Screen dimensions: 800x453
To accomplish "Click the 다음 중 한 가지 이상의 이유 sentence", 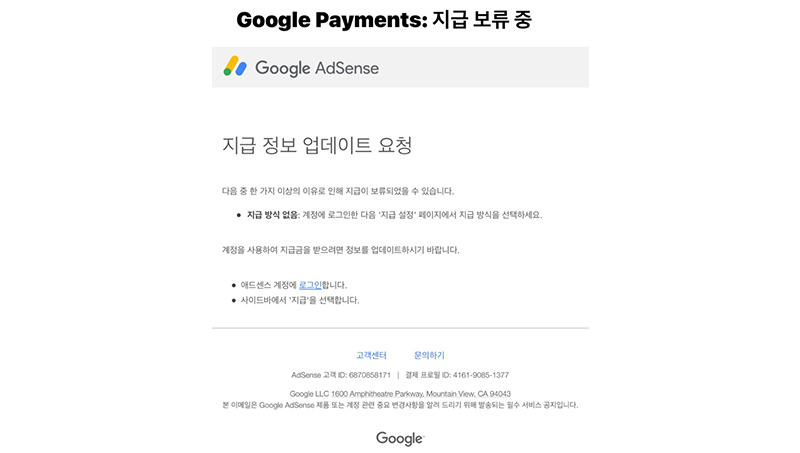I will [x=338, y=191].
